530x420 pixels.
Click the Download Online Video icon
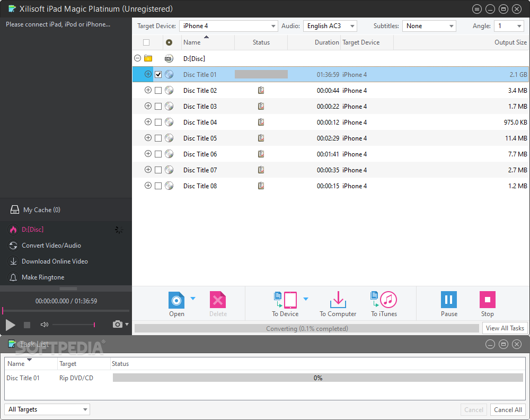[13, 261]
